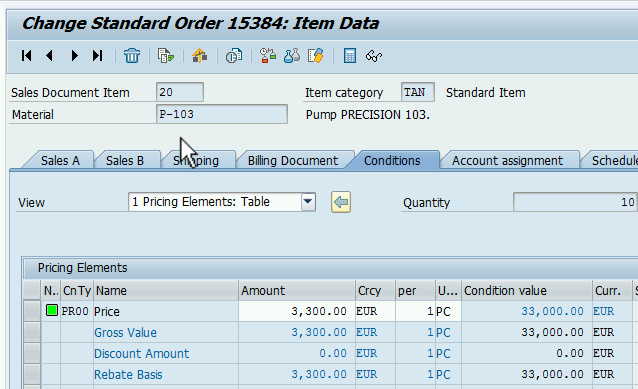
Task: Click the Rebate Basis link
Action: click(x=128, y=374)
